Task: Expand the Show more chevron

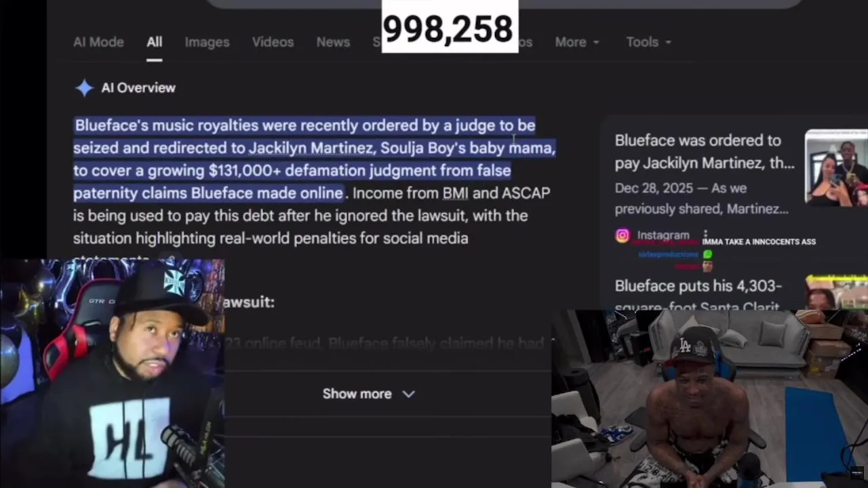Action: 408,394
